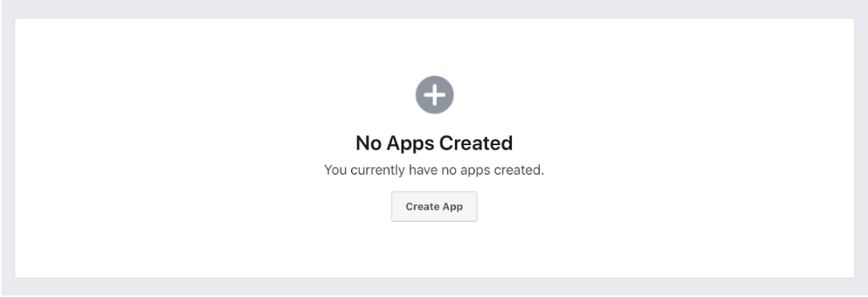Select the plus icon above No Apps Created
Image resolution: width=868 pixels, height=297 pixels.
(x=435, y=95)
